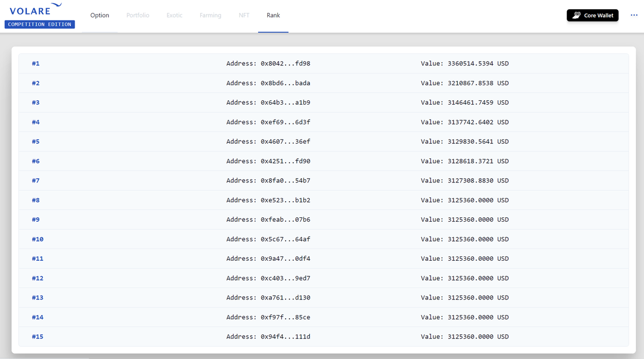The height and width of the screenshot is (359, 644).
Task: Click rank number #3
Action: click(x=36, y=102)
